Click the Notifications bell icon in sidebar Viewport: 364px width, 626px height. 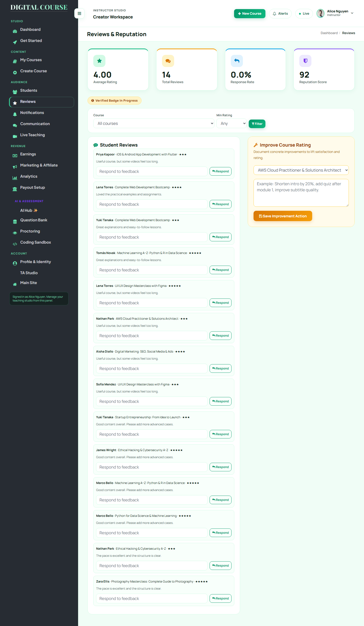point(15,114)
